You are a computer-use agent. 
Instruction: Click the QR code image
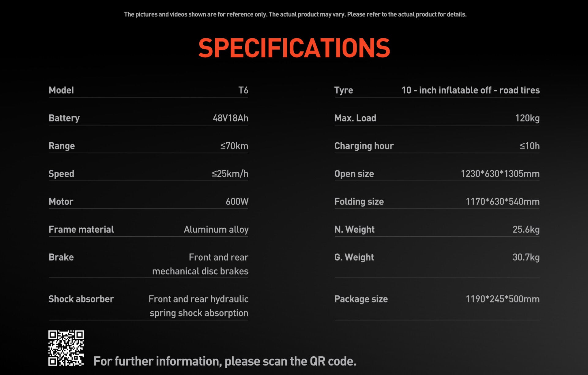66,348
